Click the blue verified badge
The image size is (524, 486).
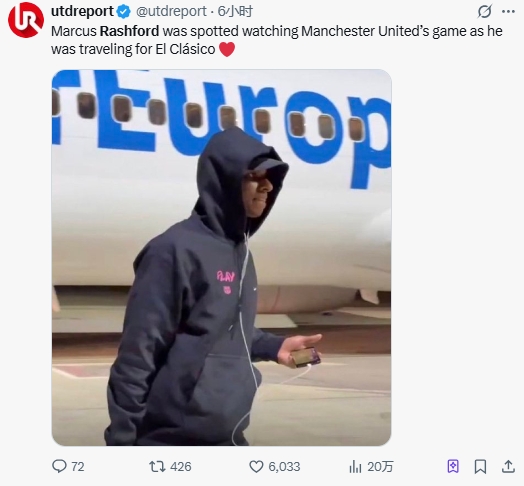tap(123, 12)
